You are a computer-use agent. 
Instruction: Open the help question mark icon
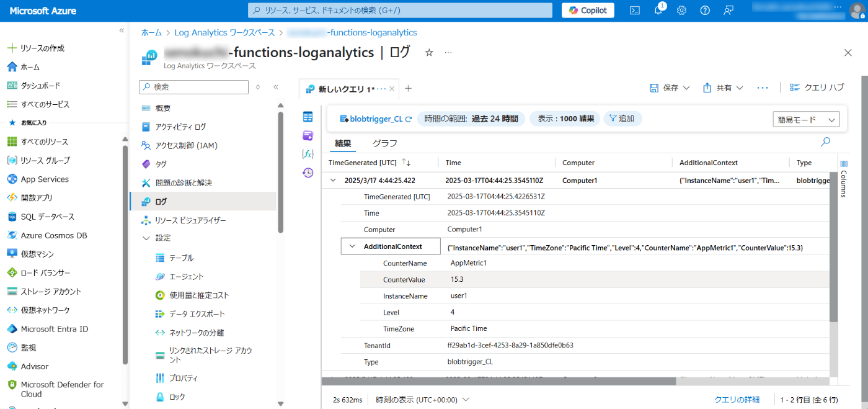click(x=705, y=10)
